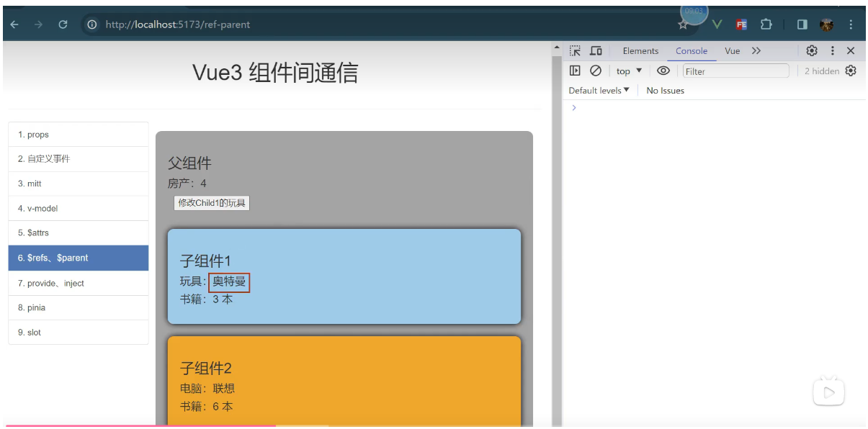Close the DevTools panel
Screen dimensions: 868x429
(x=851, y=50)
